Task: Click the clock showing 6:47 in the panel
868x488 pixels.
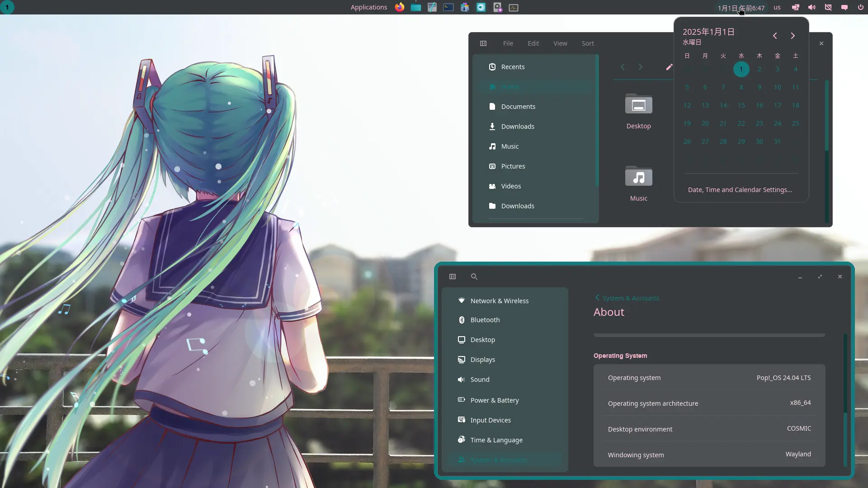Action: (x=741, y=8)
